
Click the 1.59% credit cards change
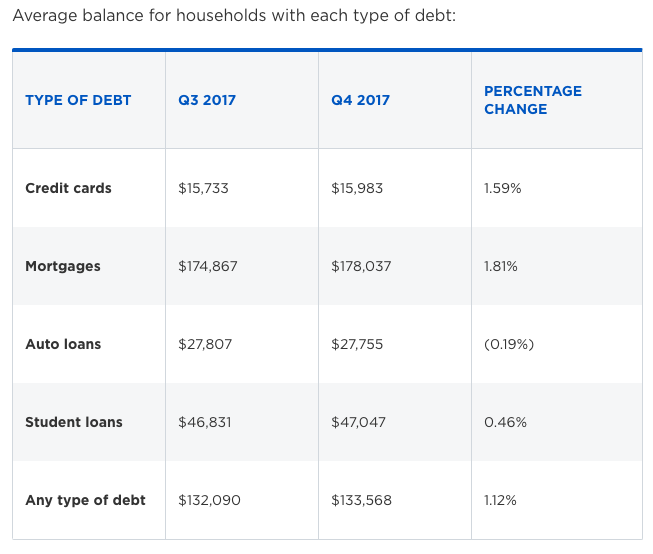point(503,188)
